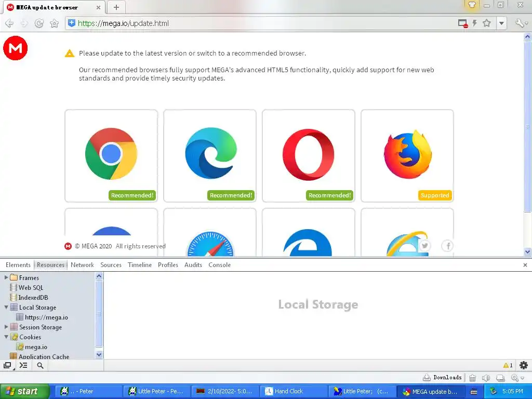Open the Elements devtools tab
The image size is (532, 399).
18,265
